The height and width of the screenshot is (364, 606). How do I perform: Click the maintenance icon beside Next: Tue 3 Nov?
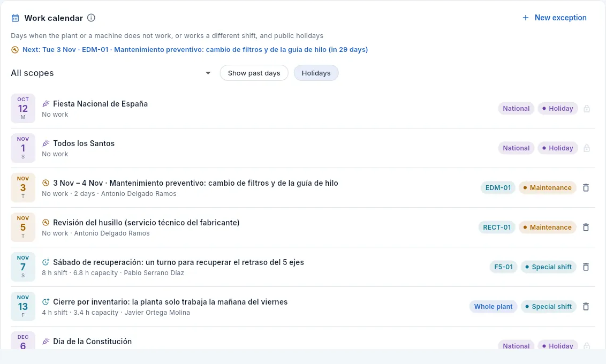click(x=14, y=50)
